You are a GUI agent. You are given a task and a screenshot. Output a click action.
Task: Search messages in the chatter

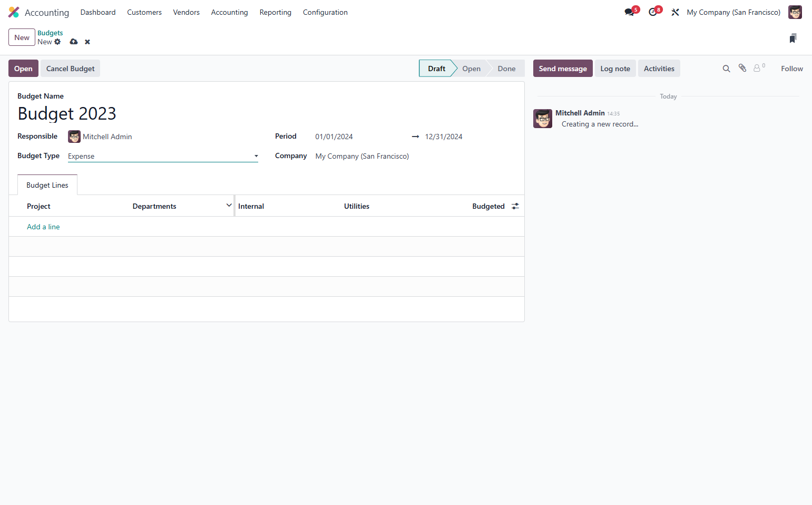[726, 69]
